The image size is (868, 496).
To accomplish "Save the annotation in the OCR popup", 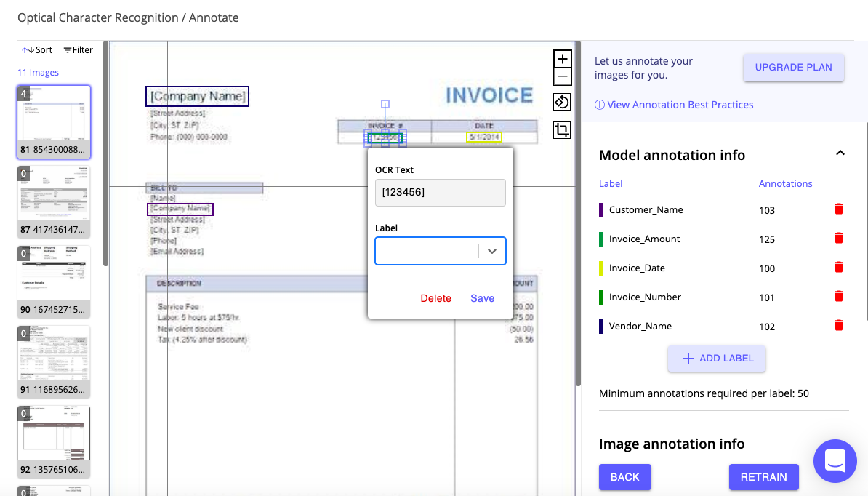I will (482, 298).
